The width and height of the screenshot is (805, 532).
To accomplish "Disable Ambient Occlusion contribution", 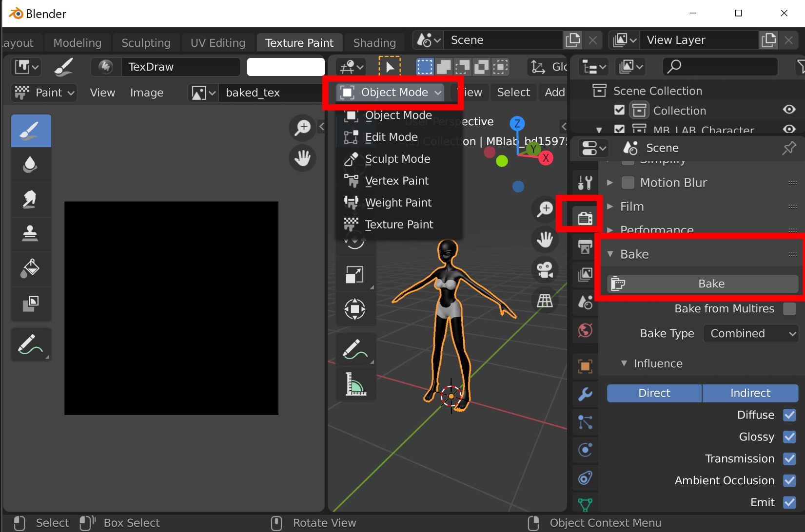I will tap(789, 480).
